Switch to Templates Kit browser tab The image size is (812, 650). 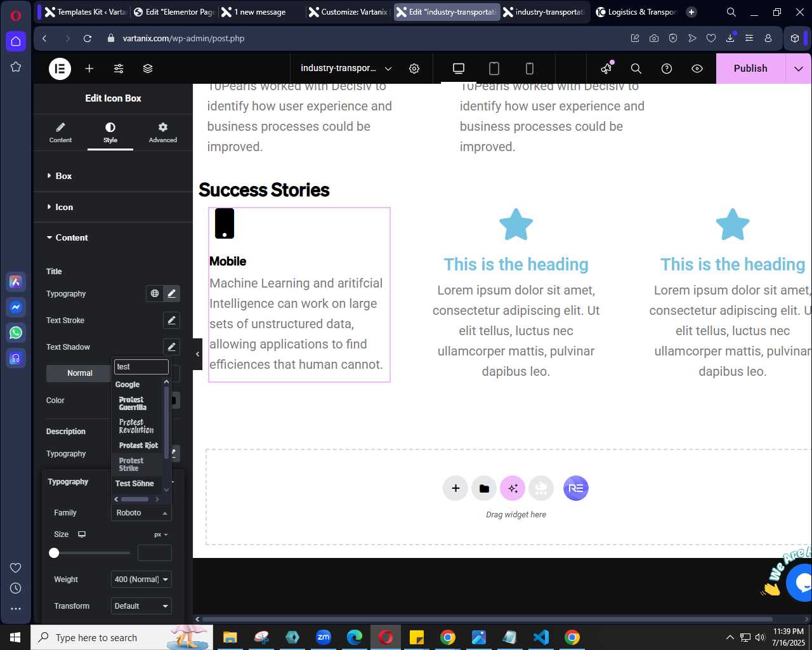pyautogui.click(x=85, y=12)
